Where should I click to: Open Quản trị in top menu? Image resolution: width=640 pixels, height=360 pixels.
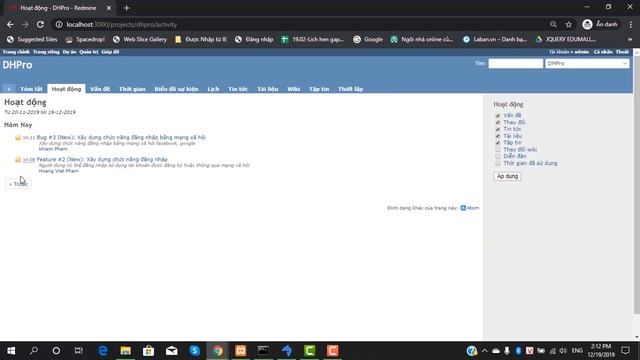[x=89, y=52]
